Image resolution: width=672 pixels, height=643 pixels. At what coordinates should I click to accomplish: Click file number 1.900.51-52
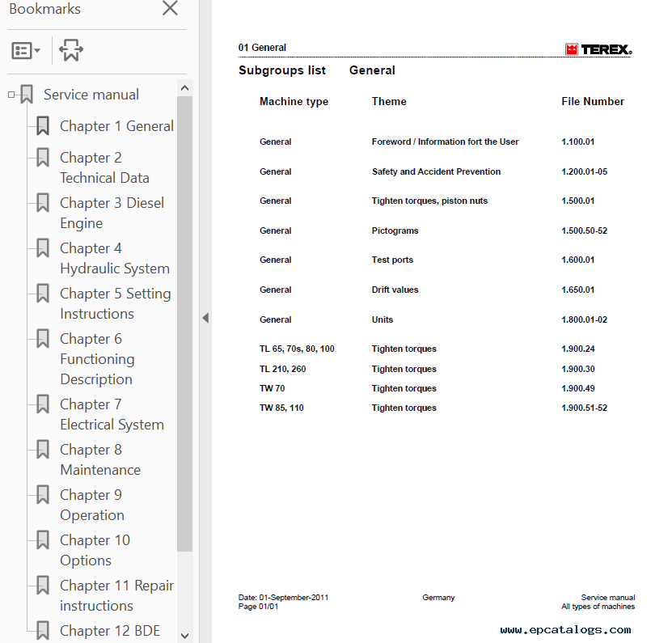pyautogui.click(x=584, y=408)
